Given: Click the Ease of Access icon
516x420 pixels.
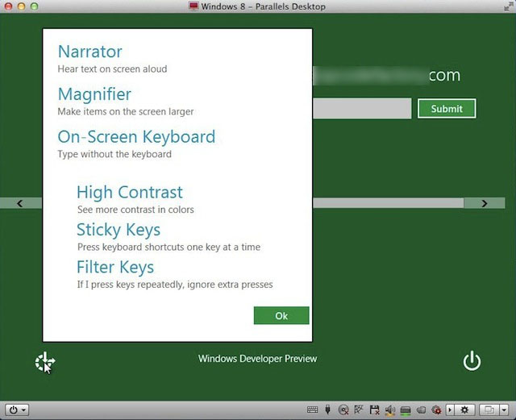Looking at the screenshot, I should coord(44,362).
